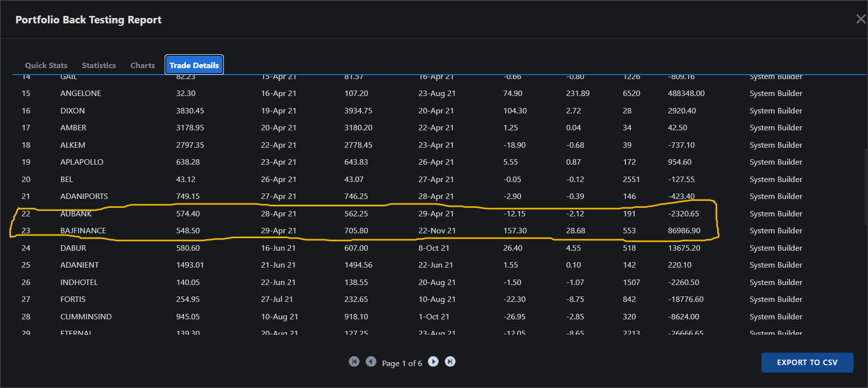The height and width of the screenshot is (388, 868).
Task: Select the CUMMINSIND trade in row 28
Action: [x=86, y=317]
